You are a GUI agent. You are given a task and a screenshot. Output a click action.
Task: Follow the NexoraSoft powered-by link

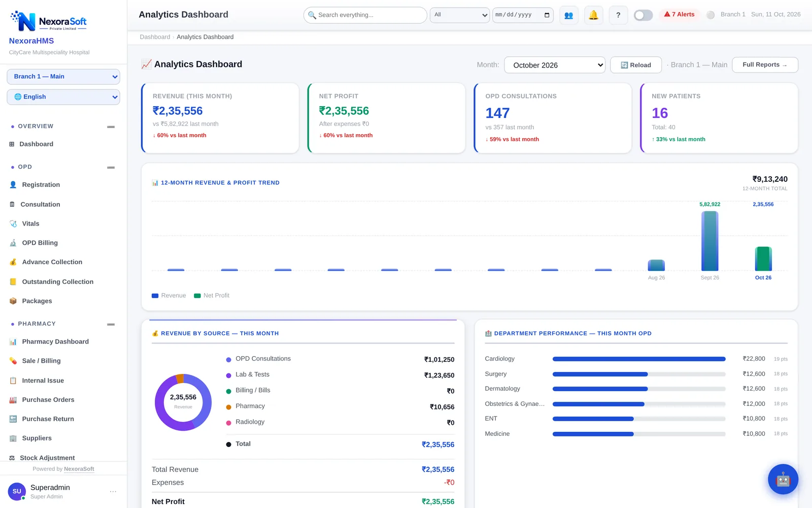coord(79,469)
